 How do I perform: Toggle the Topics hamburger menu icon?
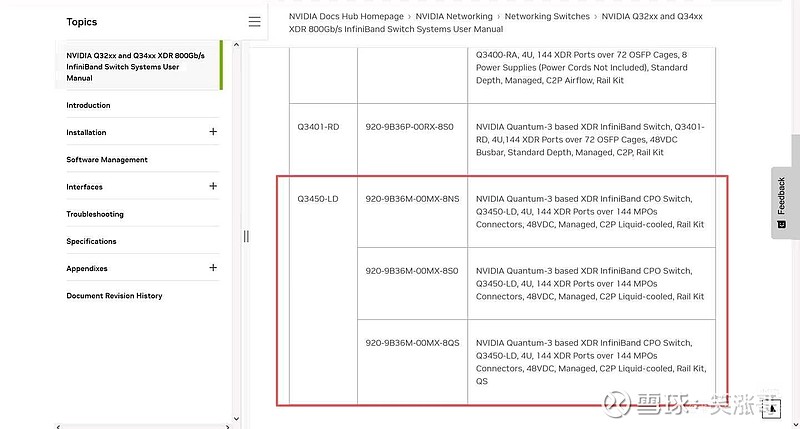254,21
